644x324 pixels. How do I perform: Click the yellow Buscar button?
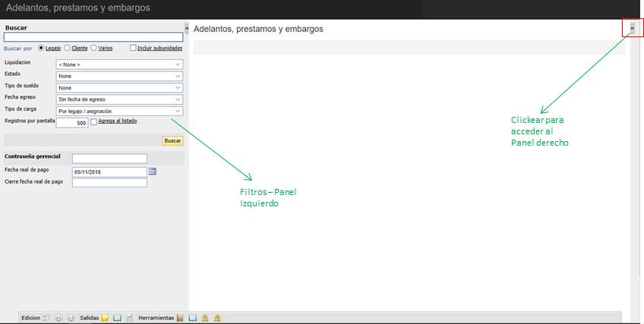coord(172,140)
